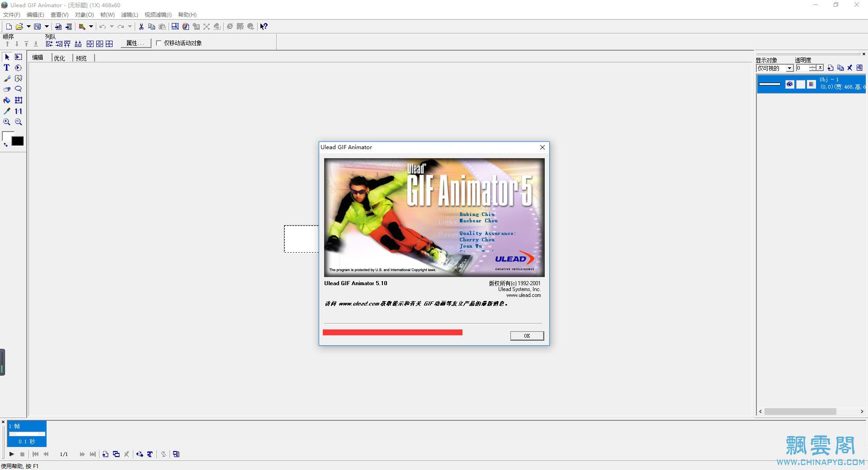868x470 pixels.
Task: Select the Pick arrow tool
Action: [x=7, y=57]
